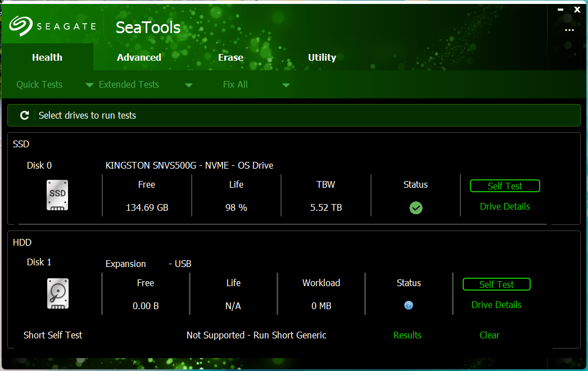Click the 134.69 GB free space value
The width and height of the screenshot is (588, 371).
coord(147,207)
